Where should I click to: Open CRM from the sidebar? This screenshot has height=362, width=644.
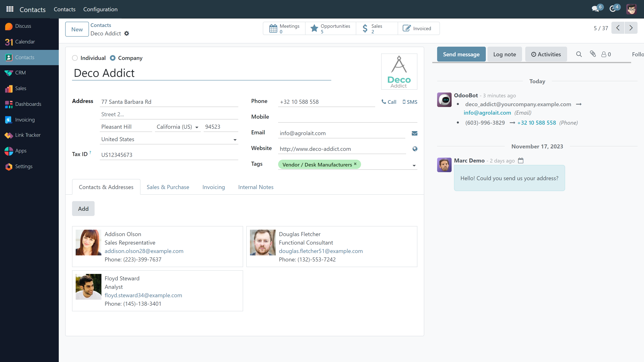pos(20,73)
